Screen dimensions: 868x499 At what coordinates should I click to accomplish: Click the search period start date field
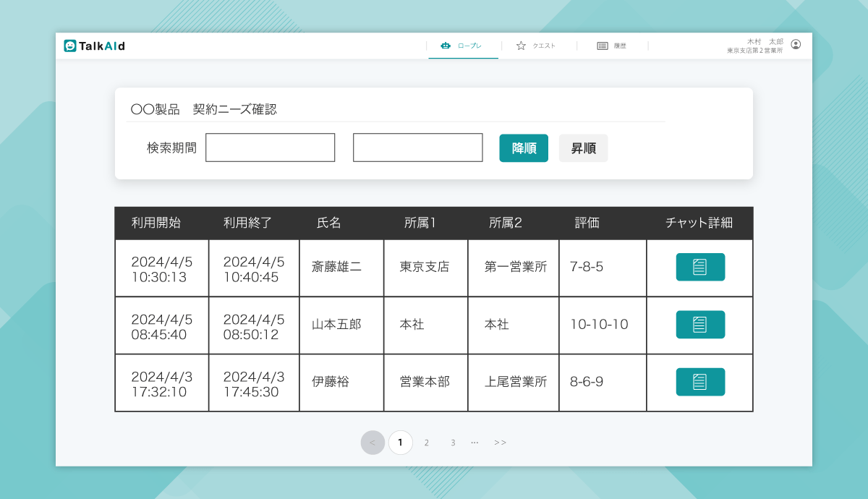pos(270,148)
